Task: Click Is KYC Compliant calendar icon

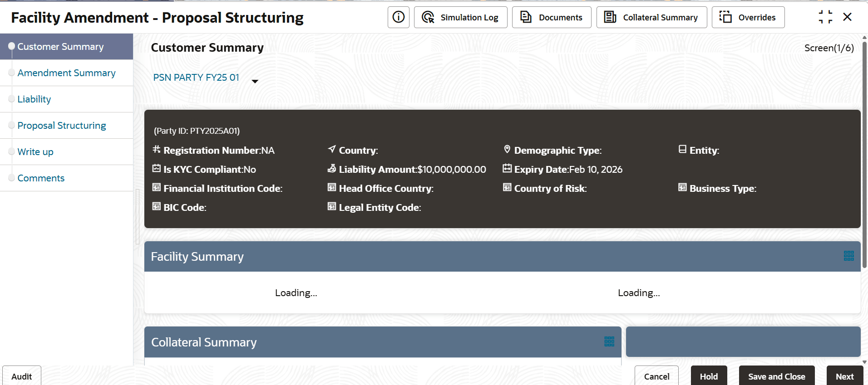Action: pyautogui.click(x=157, y=168)
